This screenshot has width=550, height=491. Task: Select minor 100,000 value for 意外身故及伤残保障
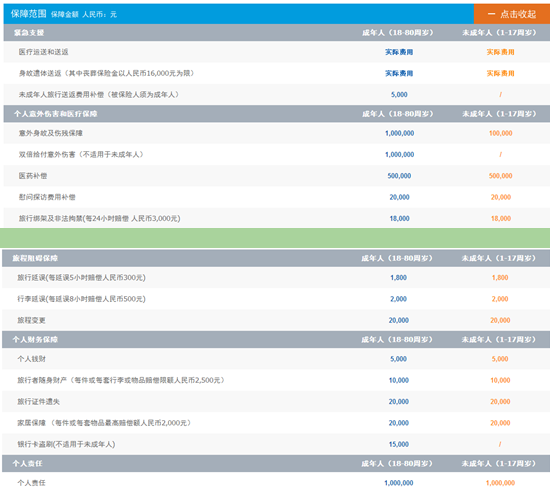click(501, 133)
